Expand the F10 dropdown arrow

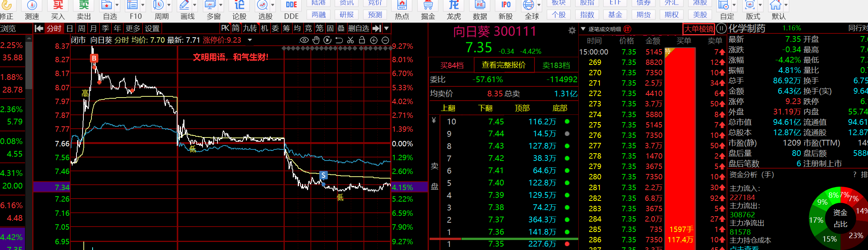[143, 5]
